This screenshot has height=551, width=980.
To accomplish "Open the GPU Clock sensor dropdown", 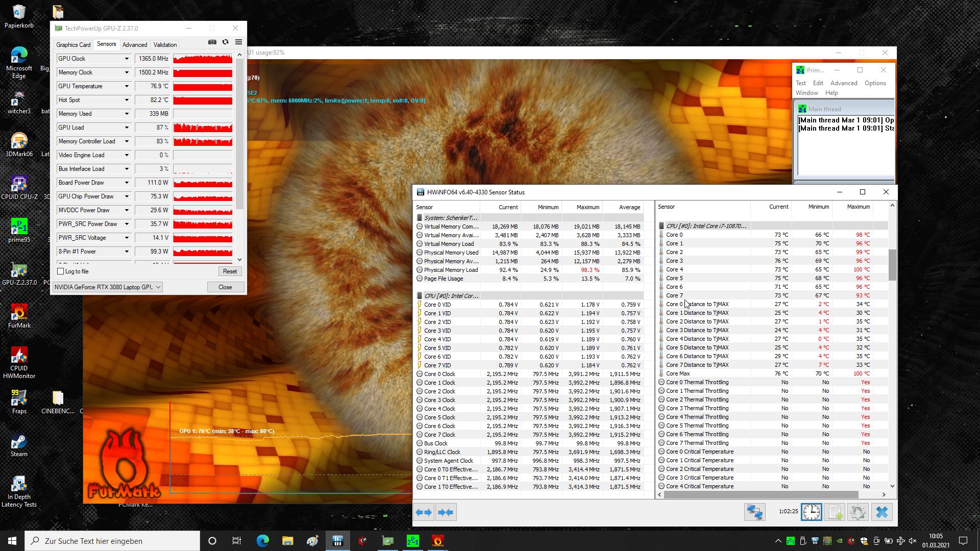I will [127, 59].
